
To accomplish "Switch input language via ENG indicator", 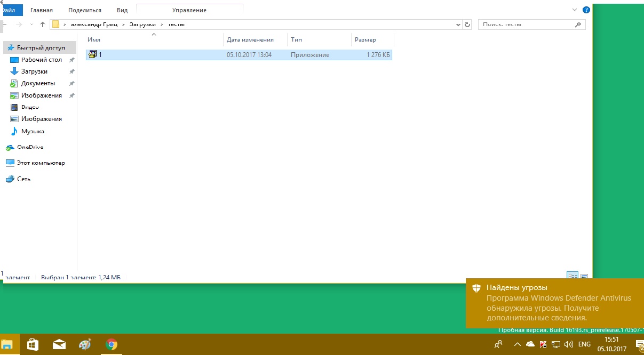I will (x=584, y=344).
